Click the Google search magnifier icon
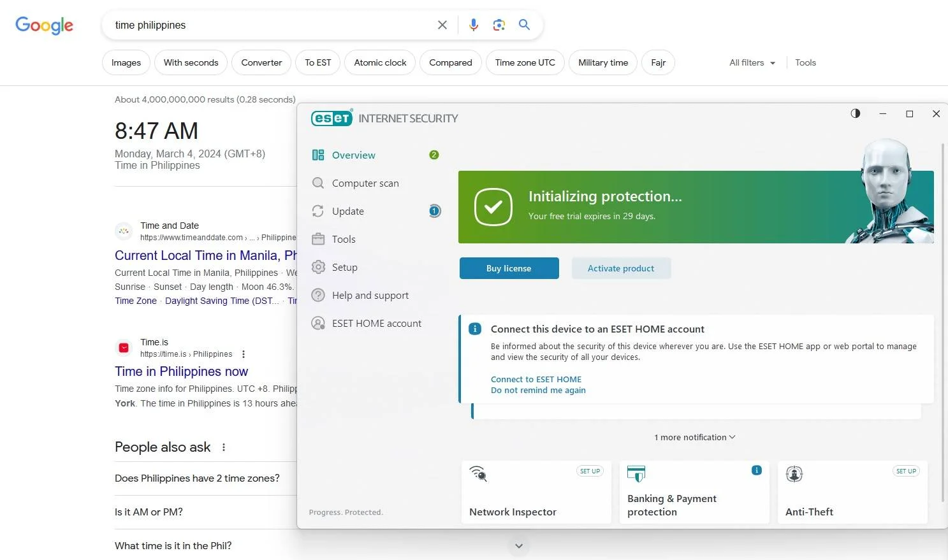The height and width of the screenshot is (560, 948). (524, 24)
